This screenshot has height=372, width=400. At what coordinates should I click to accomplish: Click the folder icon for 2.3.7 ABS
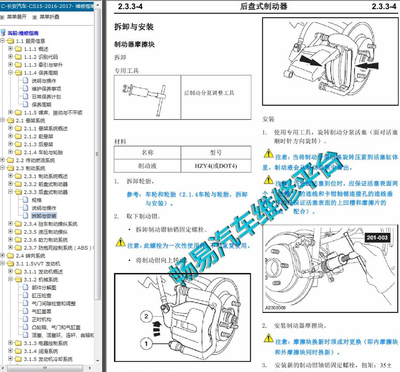(18, 248)
